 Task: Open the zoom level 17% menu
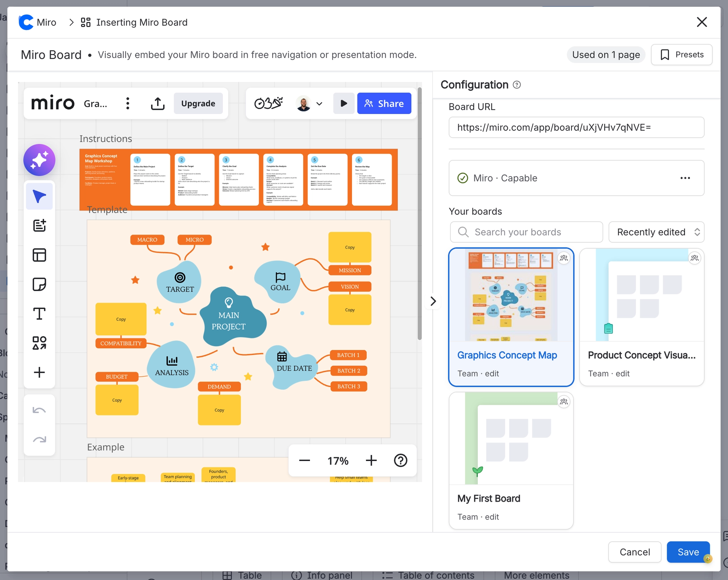pyautogui.click(x=338, y=461)
